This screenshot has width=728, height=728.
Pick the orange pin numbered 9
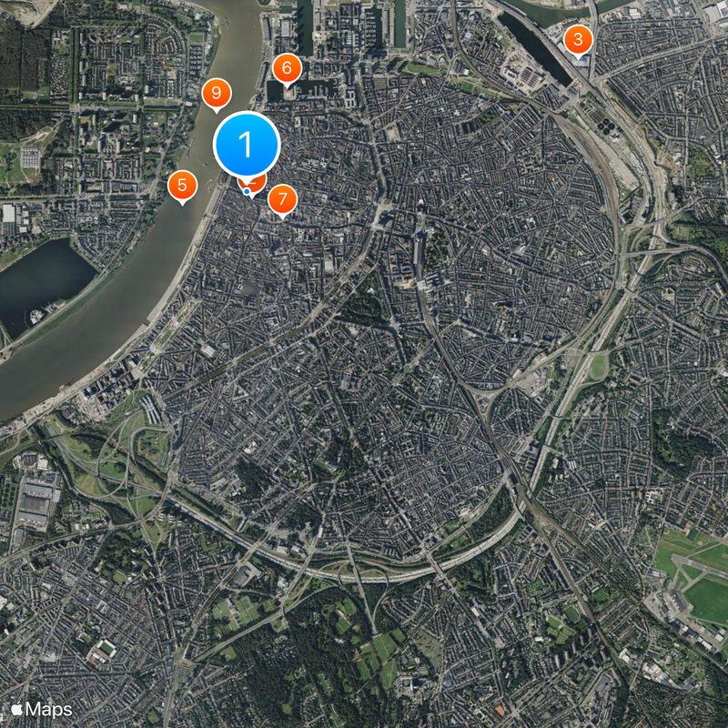(x=217, y=94)
